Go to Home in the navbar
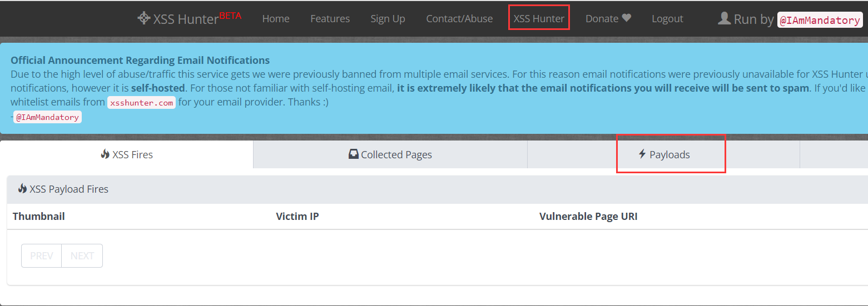The height and width of the screenshot is (306, 868). [276, 18]
